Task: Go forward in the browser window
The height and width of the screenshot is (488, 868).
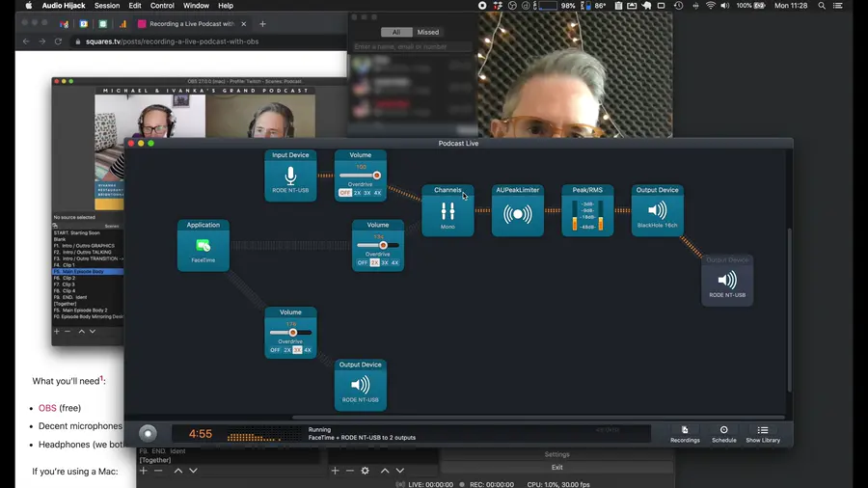Action: coord(42,41)
